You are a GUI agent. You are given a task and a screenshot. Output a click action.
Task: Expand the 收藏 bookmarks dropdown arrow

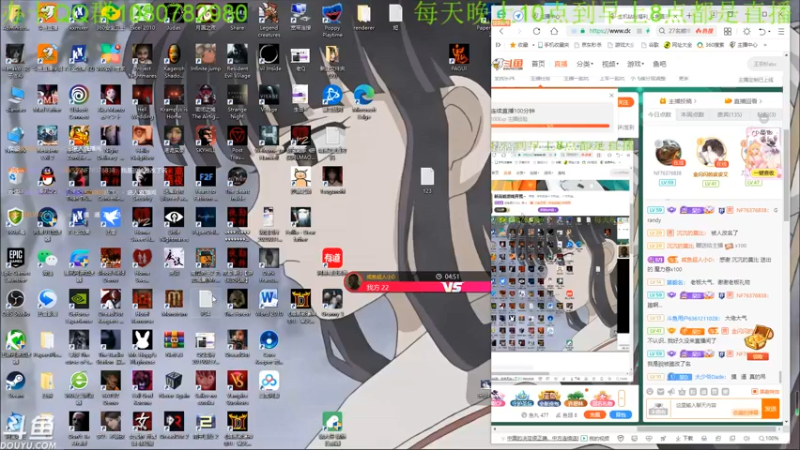(534, 45)
